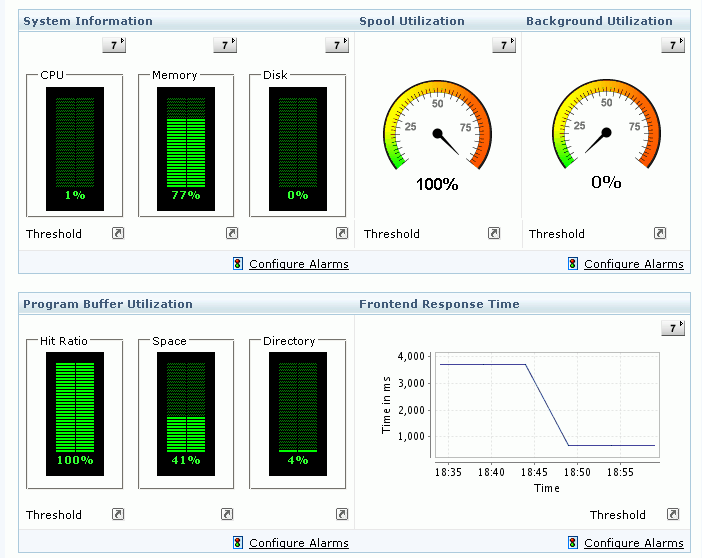Expand the Spool Utilization 7-day dropdown

504,45
